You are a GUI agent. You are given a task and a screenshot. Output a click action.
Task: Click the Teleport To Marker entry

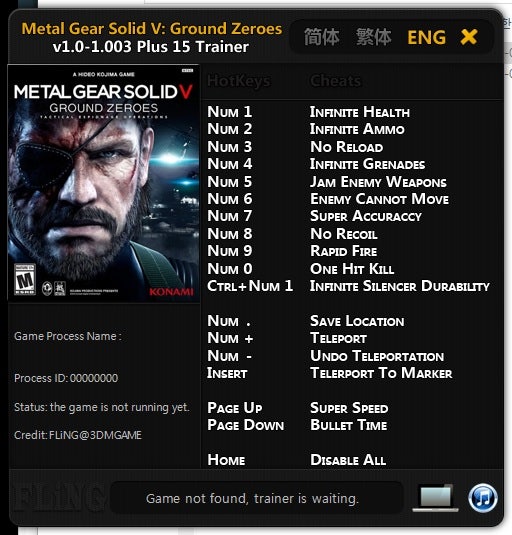pyautogui.click(x=381, y=373)
